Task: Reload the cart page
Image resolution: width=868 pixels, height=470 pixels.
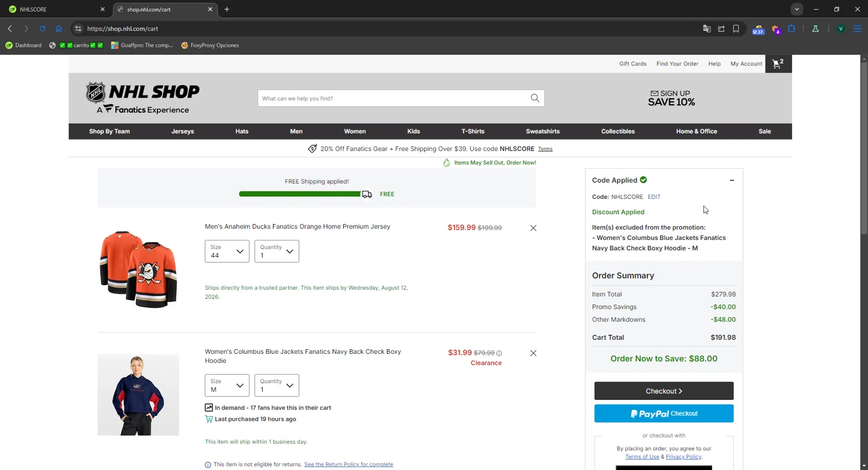Action: (x=42, y=28)
